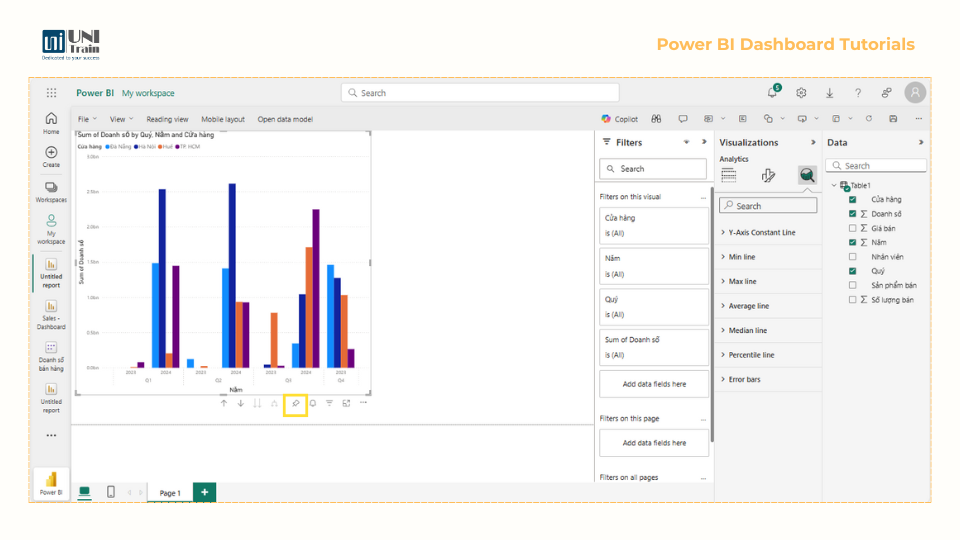Screen dimensions: 960x540
Task: Select the Build visual fields icon
Action: (729, 176)
